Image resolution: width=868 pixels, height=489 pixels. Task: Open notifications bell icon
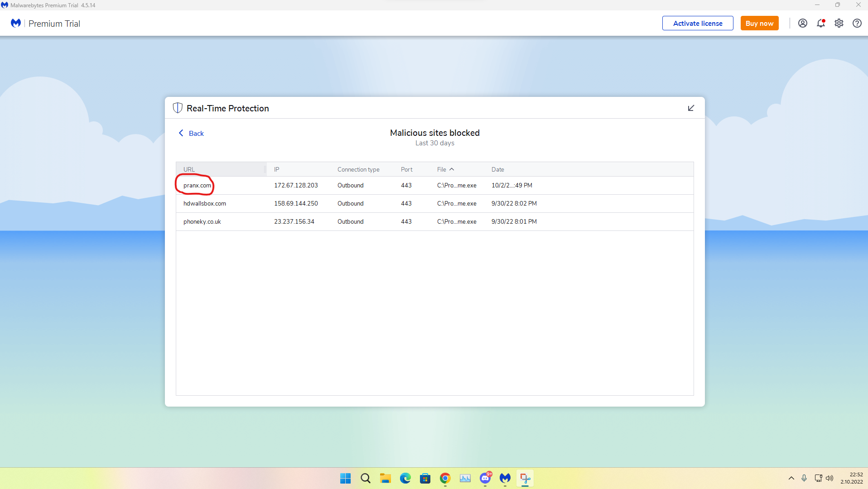click(x=820, y=23)
